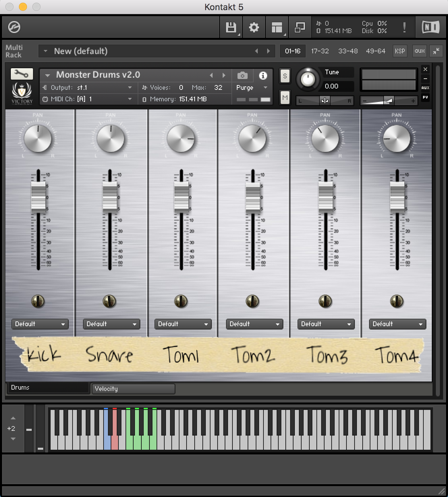Click the keyboard octave down arrow

tap(13, 439)
